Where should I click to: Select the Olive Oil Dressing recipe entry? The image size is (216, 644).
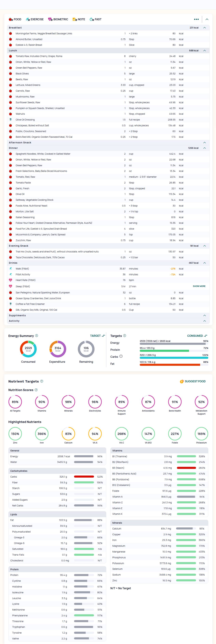click(25, 120)
